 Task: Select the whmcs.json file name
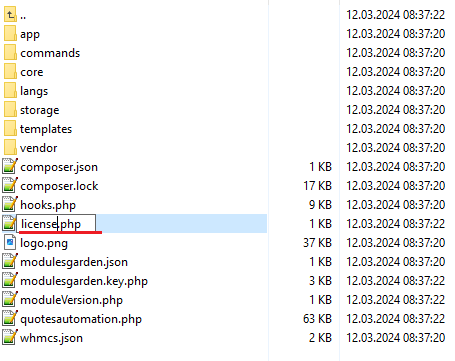click(x=51, y=338)
